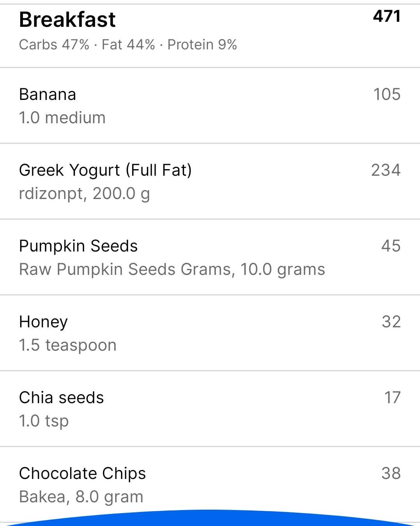Tap the Carbs 47% macro breakdown text
This screenshot has width=420, height=526.
54,44
